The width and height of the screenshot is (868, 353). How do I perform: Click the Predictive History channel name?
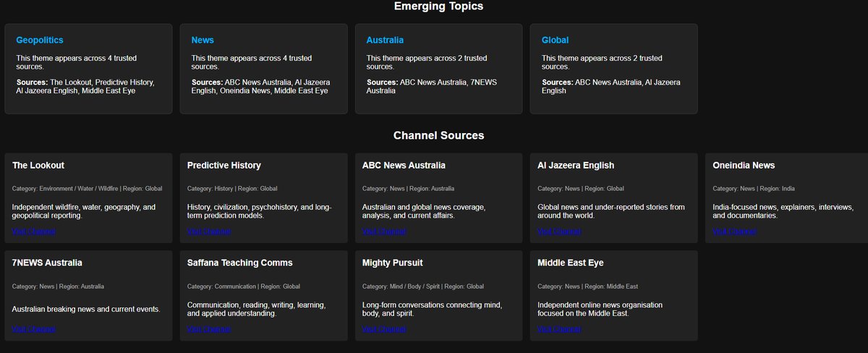click(x=224, y=166)
